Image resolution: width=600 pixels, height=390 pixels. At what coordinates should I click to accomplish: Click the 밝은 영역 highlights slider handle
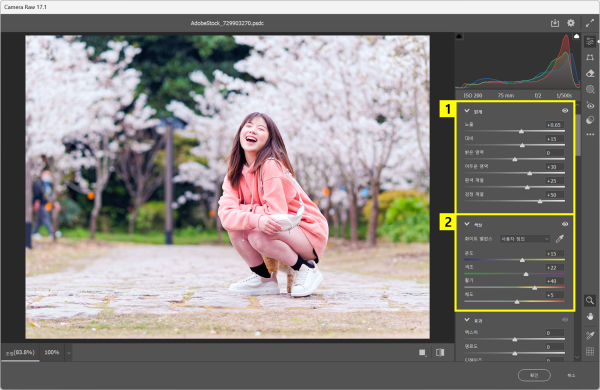click(515, 159)
